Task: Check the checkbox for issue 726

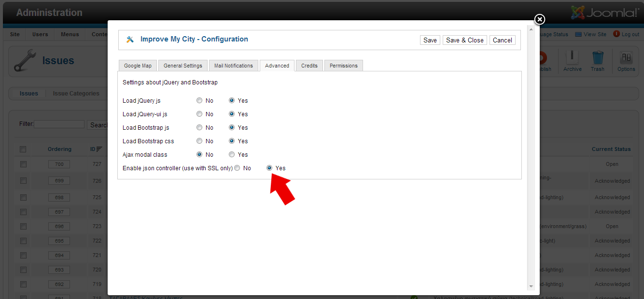Action: (x=23, y=181)
